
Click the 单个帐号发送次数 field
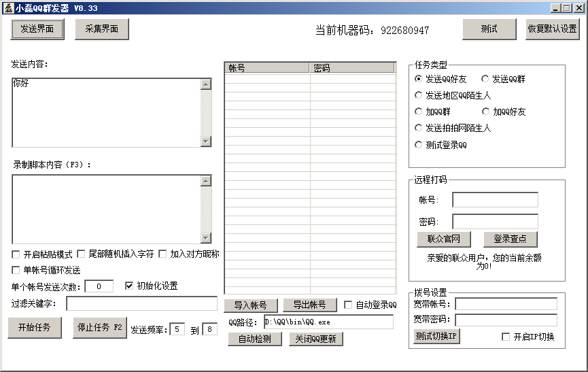(99, 286)
